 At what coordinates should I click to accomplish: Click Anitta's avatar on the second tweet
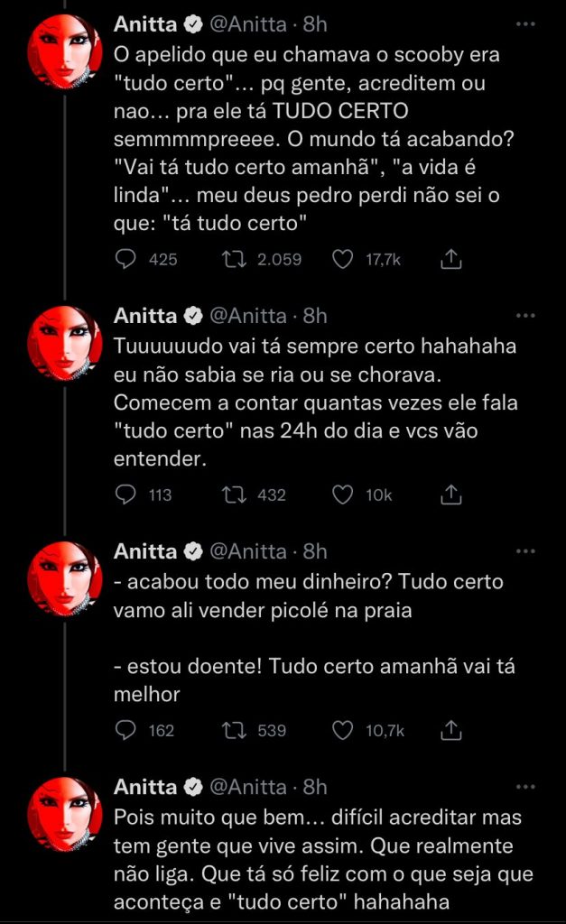pos(62,343)
